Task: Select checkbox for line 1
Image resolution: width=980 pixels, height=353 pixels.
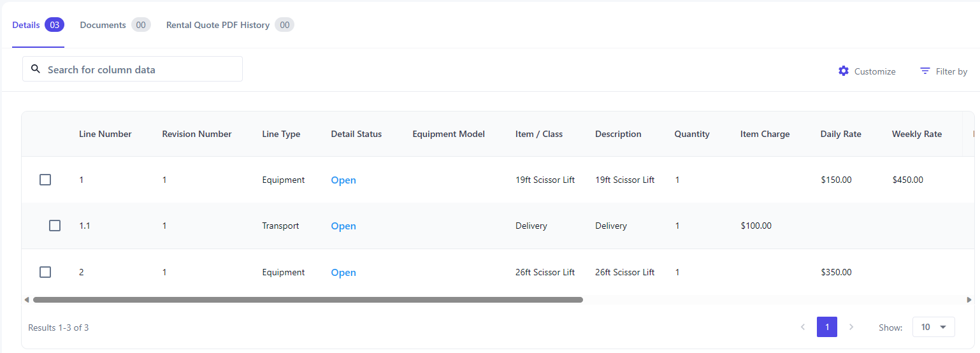Action: pos(45,180)
